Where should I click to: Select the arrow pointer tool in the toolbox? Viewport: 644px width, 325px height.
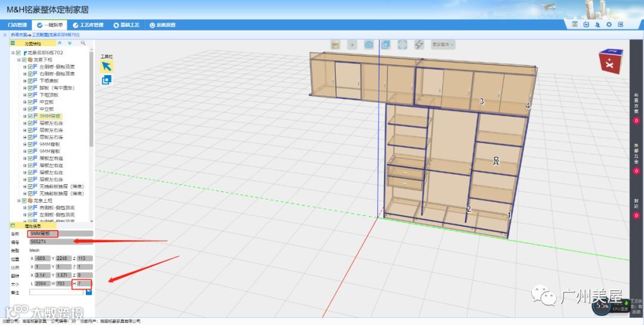coord(107,67)
